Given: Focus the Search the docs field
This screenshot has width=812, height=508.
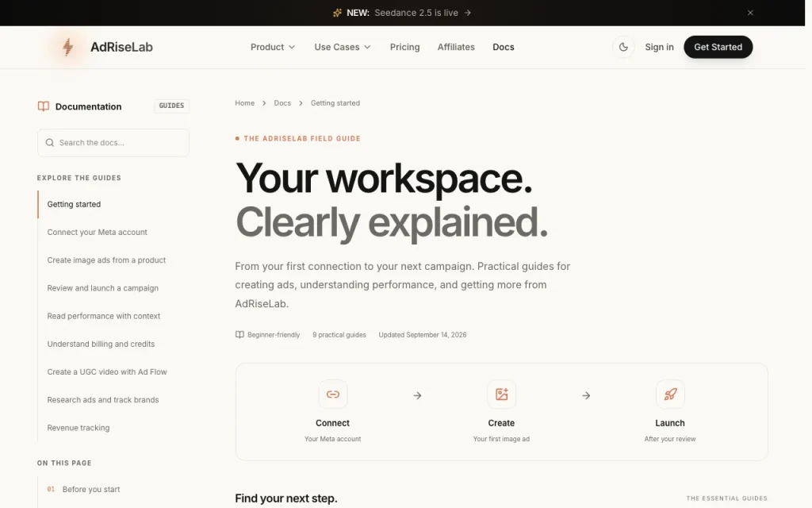Looking at the screenshot, I should click(113, 143).
